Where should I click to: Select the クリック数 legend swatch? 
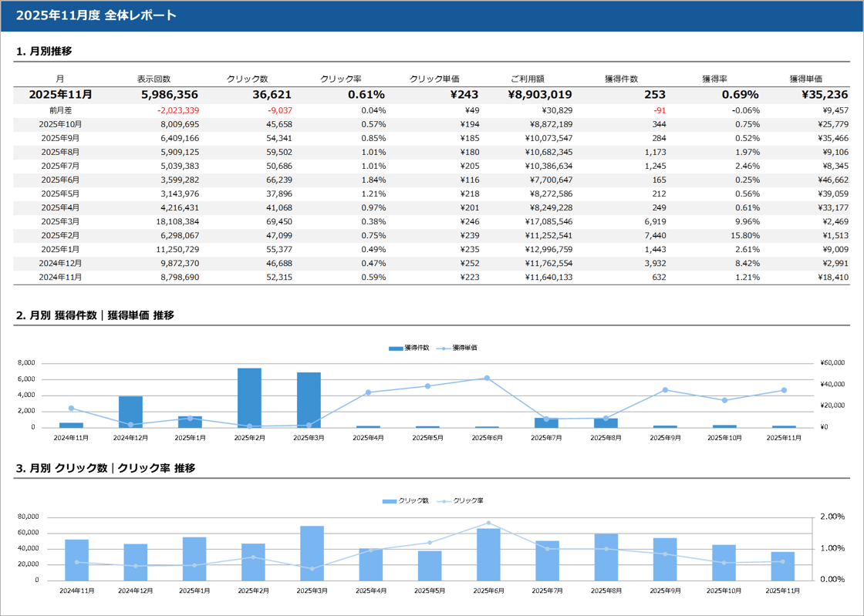390,501
